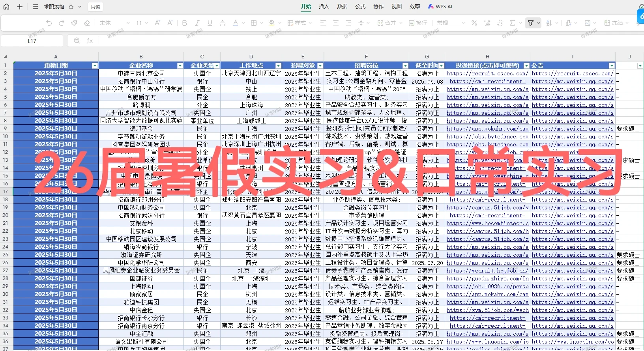Increase font size with A+ icon
Image resolution: width=644 pixels, height=351 pixels.
(157, 23)
